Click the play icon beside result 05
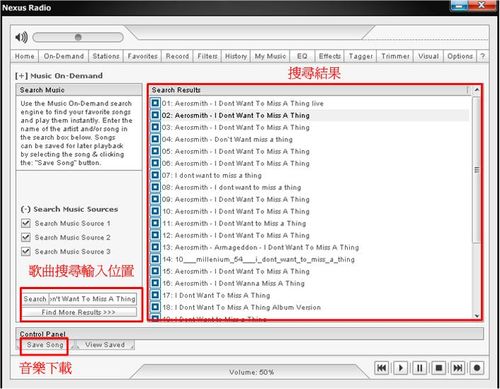This screenshot has width=500, height=389. tap(155, 151)
